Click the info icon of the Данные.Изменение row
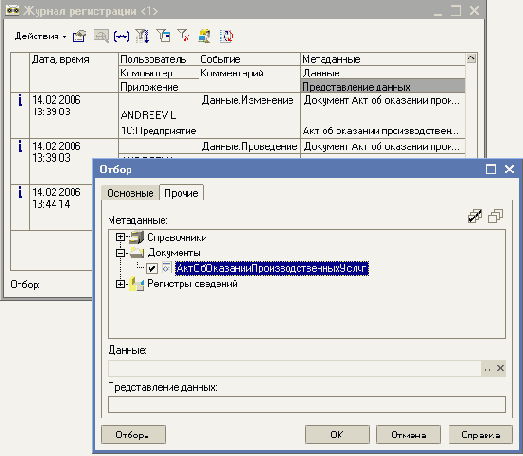 click(x=20, y=100)
